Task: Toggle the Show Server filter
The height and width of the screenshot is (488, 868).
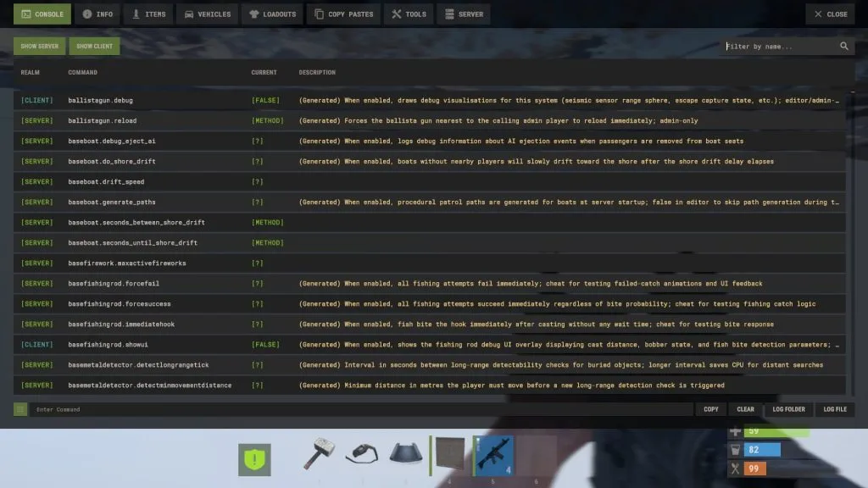Action: click(x=39, y=47)
